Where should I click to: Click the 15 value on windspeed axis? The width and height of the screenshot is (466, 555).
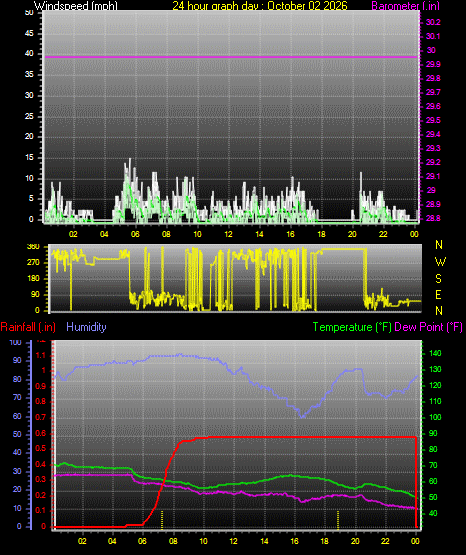(29, 158)
